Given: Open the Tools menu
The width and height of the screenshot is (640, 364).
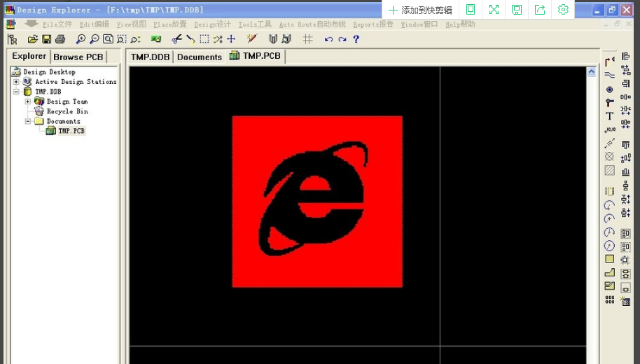Looking at the screenshot, I should tap(255, 24).
